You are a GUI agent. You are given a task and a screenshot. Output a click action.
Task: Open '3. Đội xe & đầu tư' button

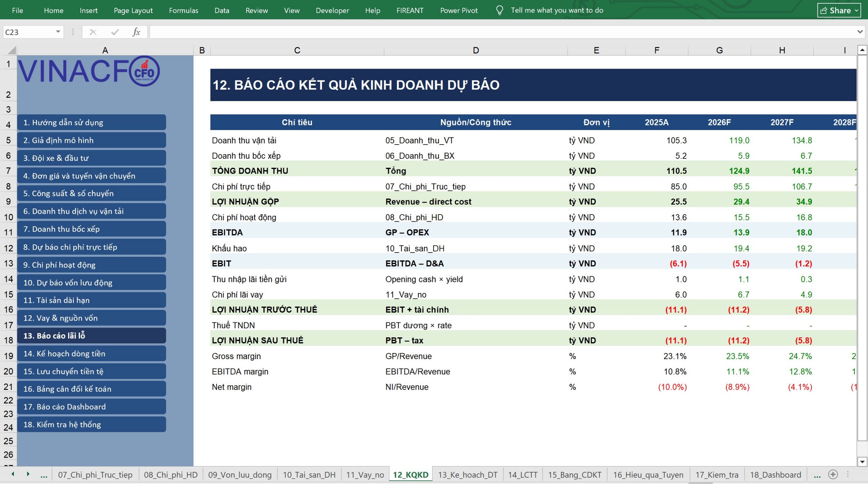point(92,158)
